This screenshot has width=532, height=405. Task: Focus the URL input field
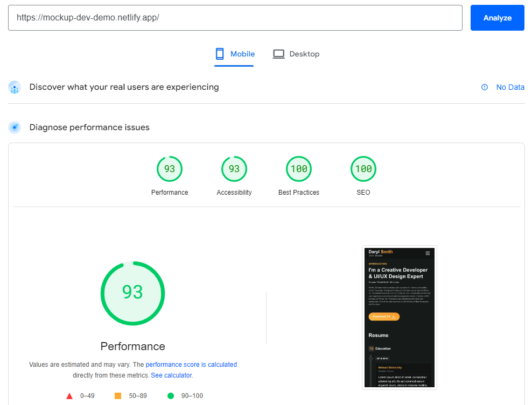point(235,18)
